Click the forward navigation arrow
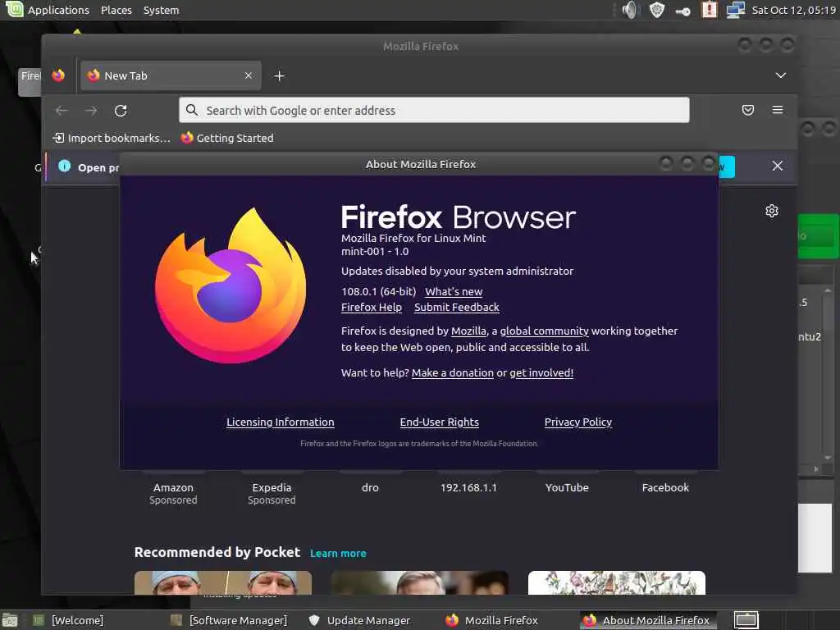This screenshot has height=630, width=840. tap(91, 111)
